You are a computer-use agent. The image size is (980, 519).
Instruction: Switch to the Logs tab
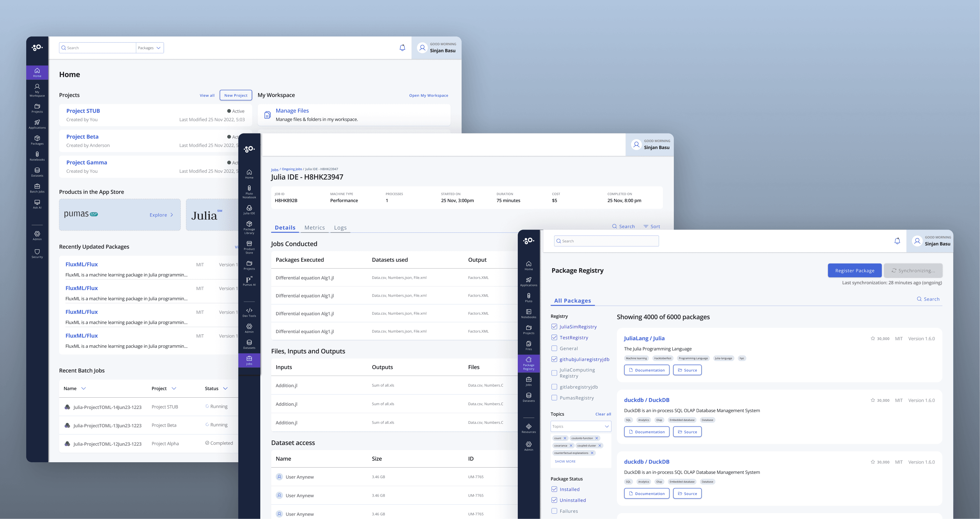click(x=340, y=227)
